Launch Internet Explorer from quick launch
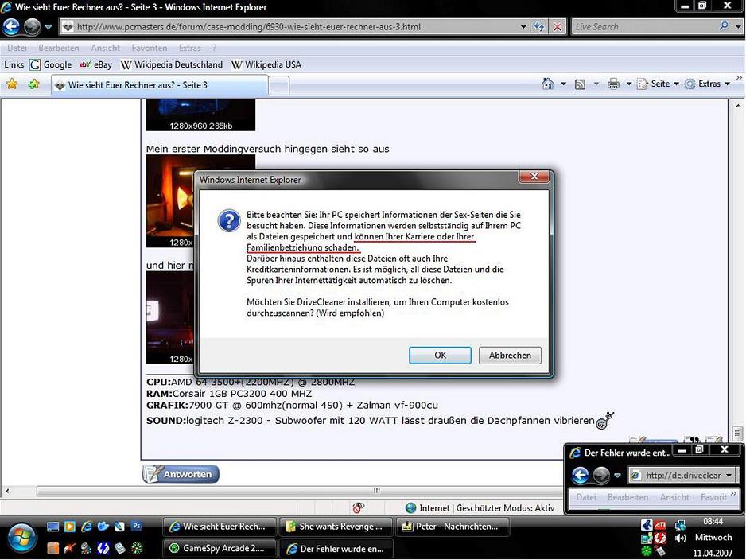The width and height of the screenshot is (746, 560). (x=86, y=527)
